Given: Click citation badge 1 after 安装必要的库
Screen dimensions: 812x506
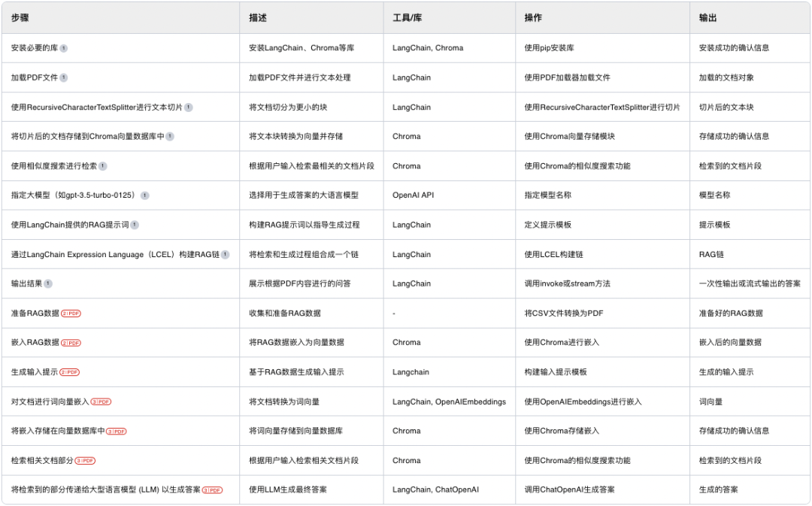Looking at the screenshot, I should [63, 48].
